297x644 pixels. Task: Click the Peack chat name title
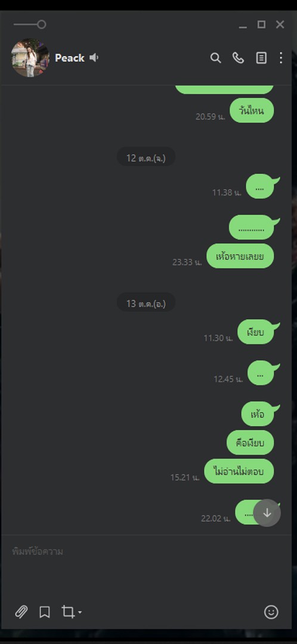coord(70,58)
